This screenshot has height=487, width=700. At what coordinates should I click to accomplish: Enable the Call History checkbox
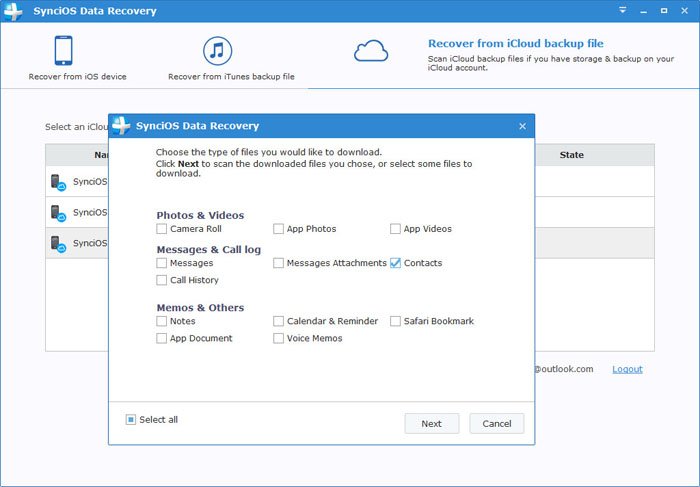click(162, 280)
